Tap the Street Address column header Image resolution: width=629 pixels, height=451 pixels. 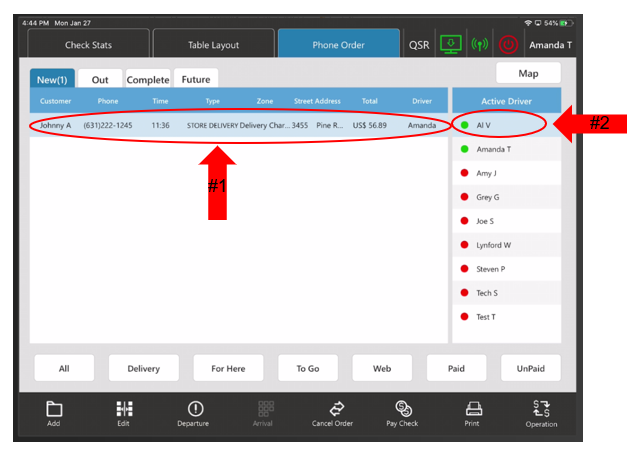tap(317, 101)
